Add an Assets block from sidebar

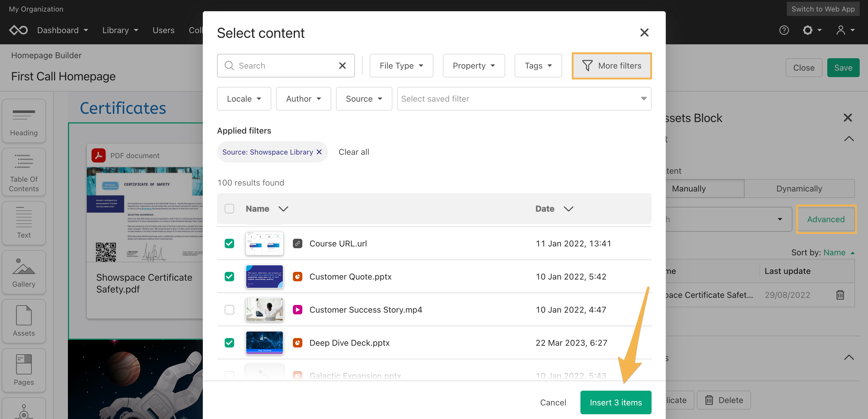24,321
